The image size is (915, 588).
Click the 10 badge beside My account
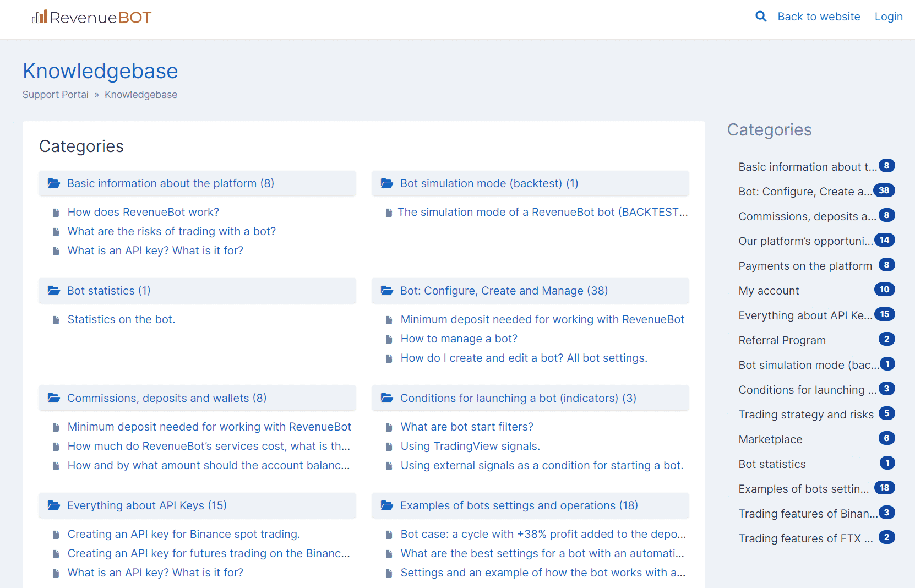(x=885, y=290)
